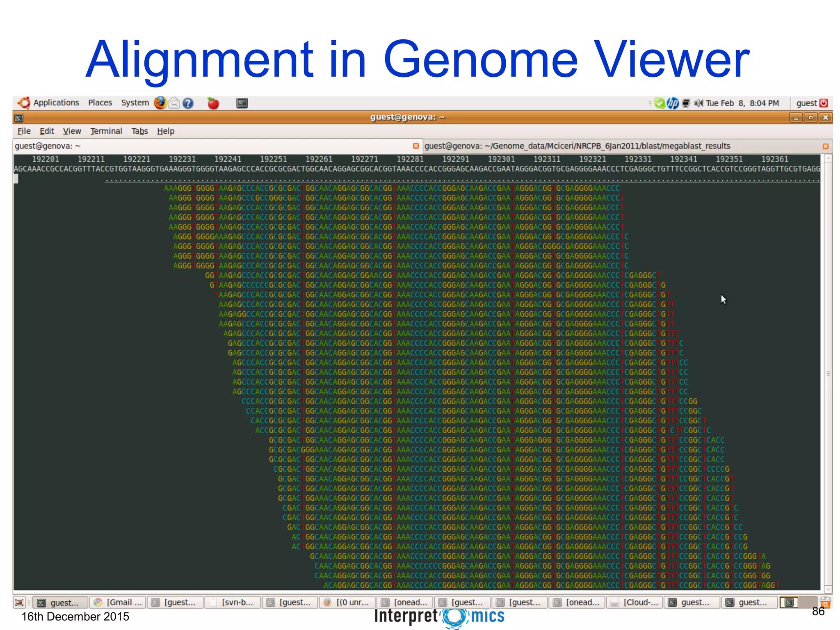This screenshot has height=630, width=840.
Task: Open the Cloud-... taskbar window
Action: coord(635,603)
